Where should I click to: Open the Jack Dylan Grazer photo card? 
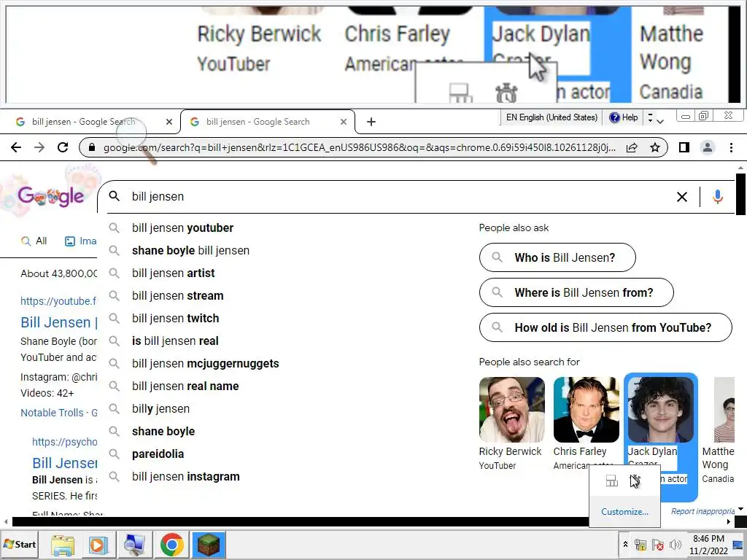(x=661, y=410)
